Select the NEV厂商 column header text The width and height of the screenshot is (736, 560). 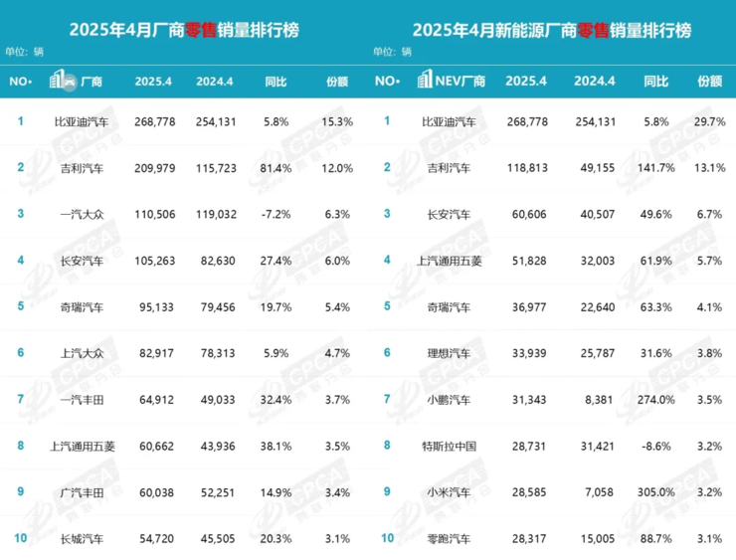point(460,82)
